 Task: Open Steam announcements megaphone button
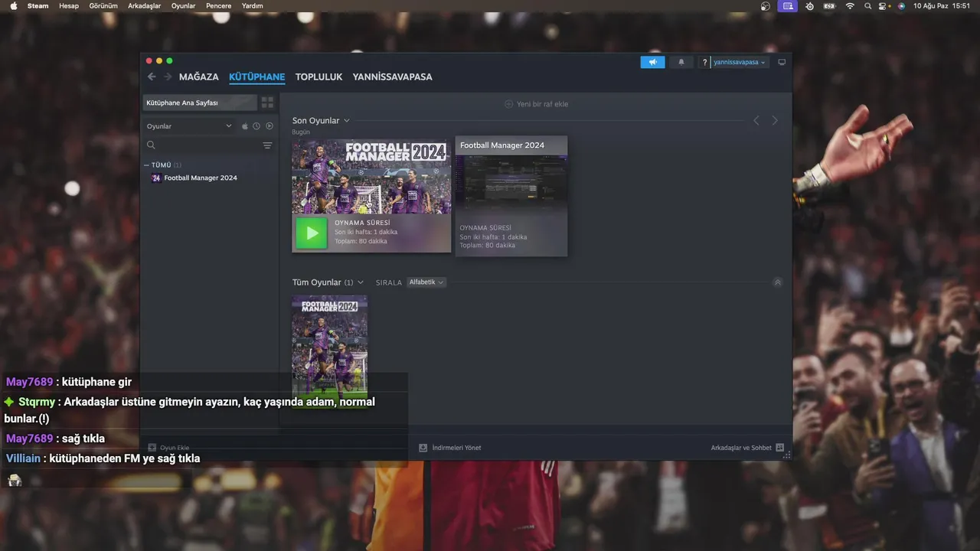tap(653, 62)
